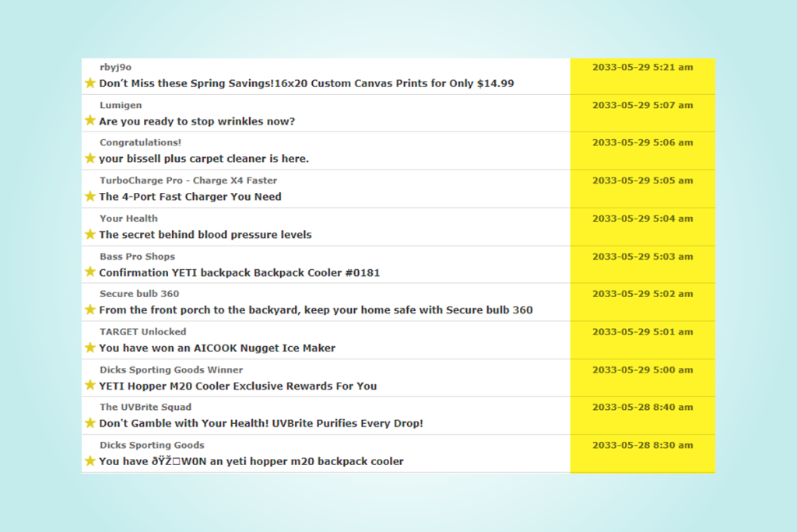
Task: Select sender Dicks Sporting Goods Winner
Action: click(x=171, y=370)
